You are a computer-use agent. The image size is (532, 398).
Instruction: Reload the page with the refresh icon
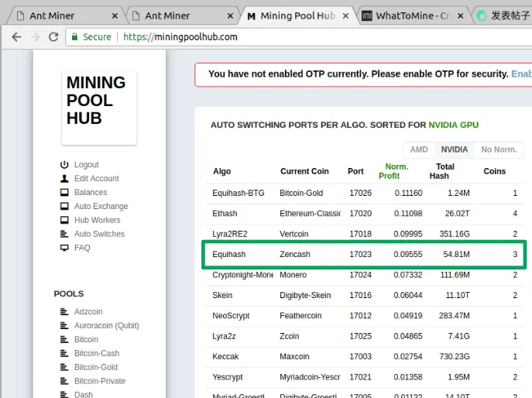53,36
